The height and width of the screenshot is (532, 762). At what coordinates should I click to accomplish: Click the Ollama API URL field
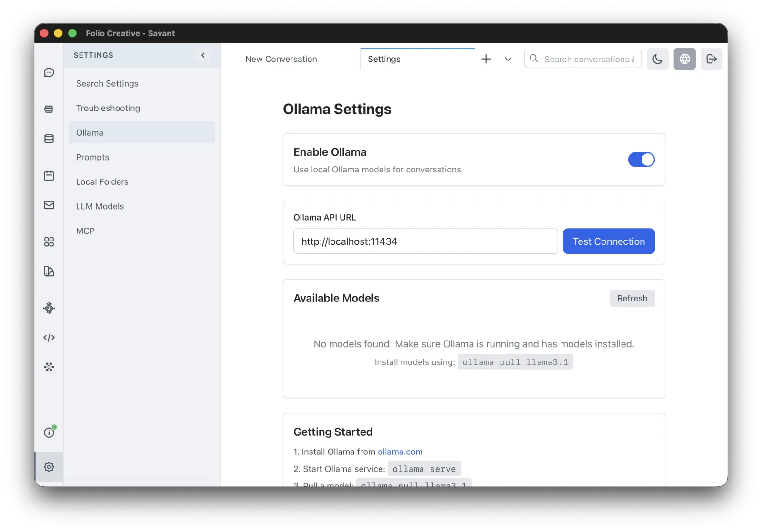point(425,241)
